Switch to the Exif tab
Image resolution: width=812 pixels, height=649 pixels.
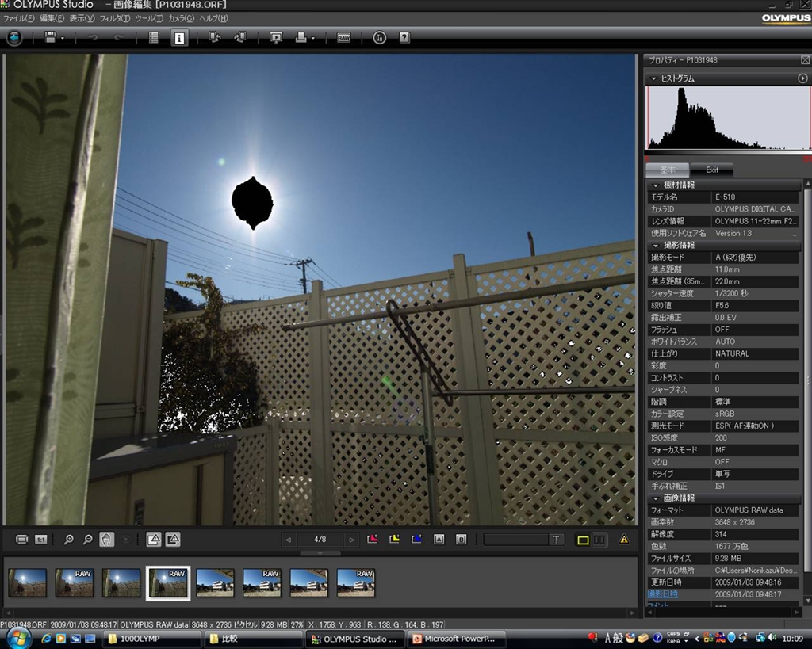712,170
